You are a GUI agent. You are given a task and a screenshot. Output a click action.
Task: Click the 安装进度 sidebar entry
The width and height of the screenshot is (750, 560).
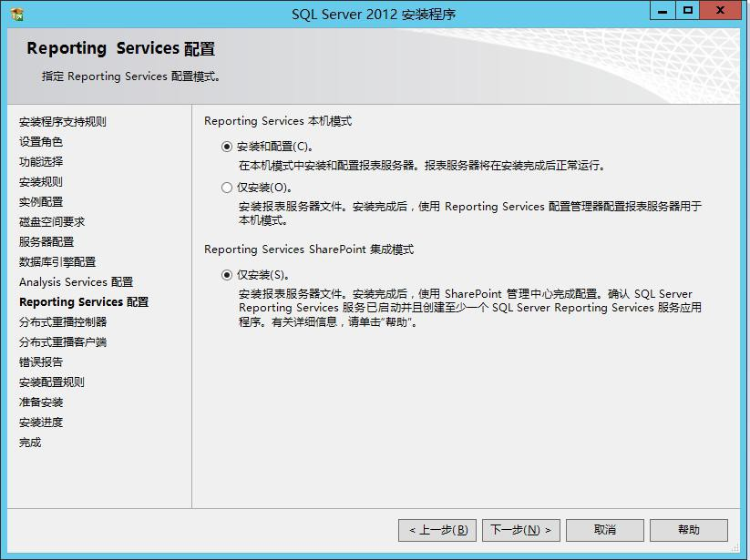[41, 423]
